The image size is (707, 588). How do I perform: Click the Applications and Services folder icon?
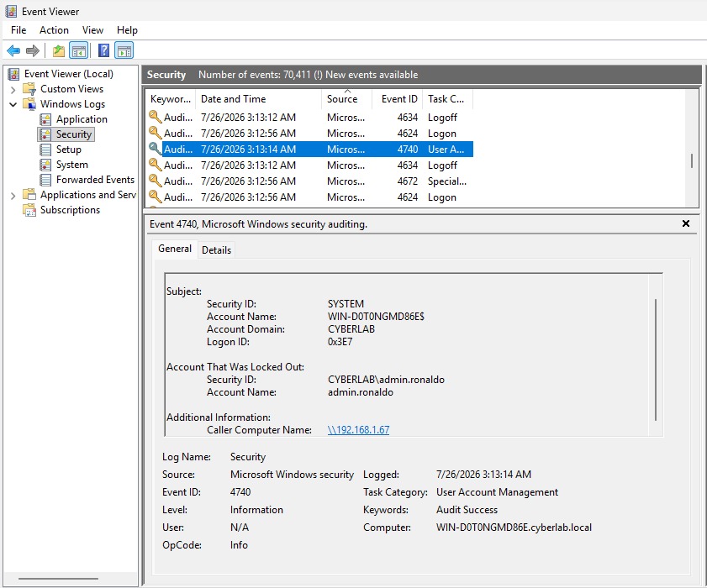point(29,195)
